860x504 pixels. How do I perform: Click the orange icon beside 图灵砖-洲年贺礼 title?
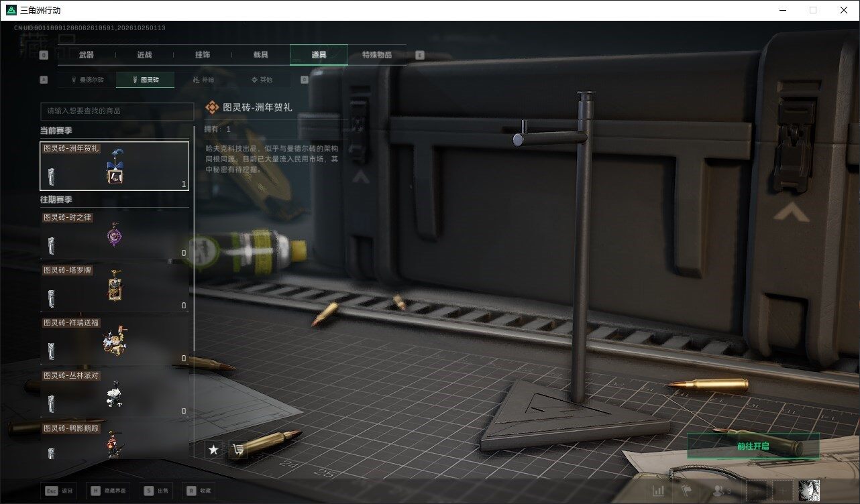tap(212, 107)
